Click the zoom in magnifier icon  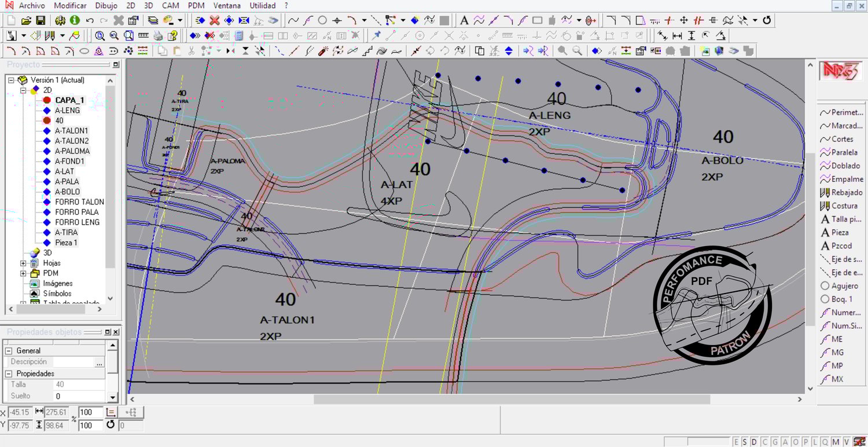coord(100,36)
